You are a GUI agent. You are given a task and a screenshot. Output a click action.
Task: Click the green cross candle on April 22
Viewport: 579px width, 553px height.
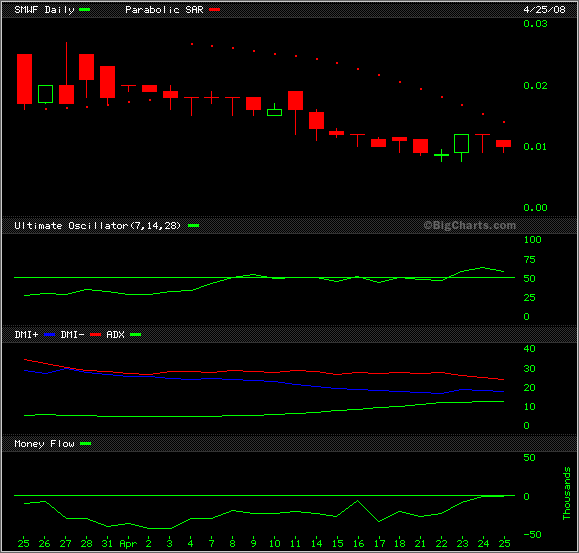click(441, 155)
